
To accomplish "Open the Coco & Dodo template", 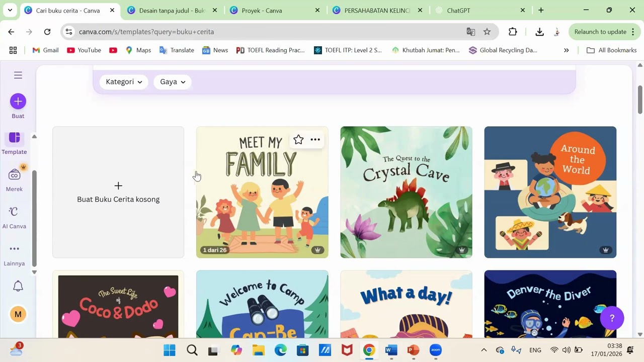I will coord(118,304).
